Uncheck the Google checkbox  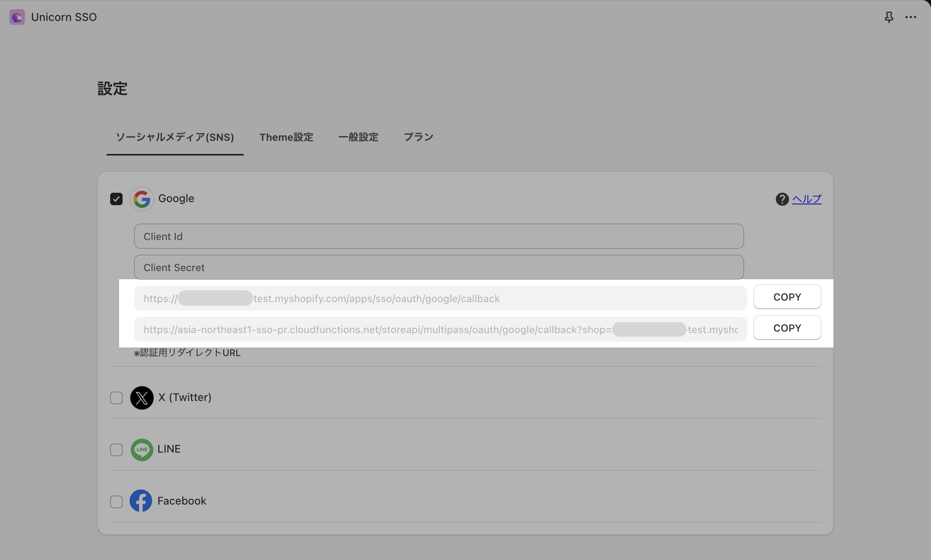pos(116,199)
